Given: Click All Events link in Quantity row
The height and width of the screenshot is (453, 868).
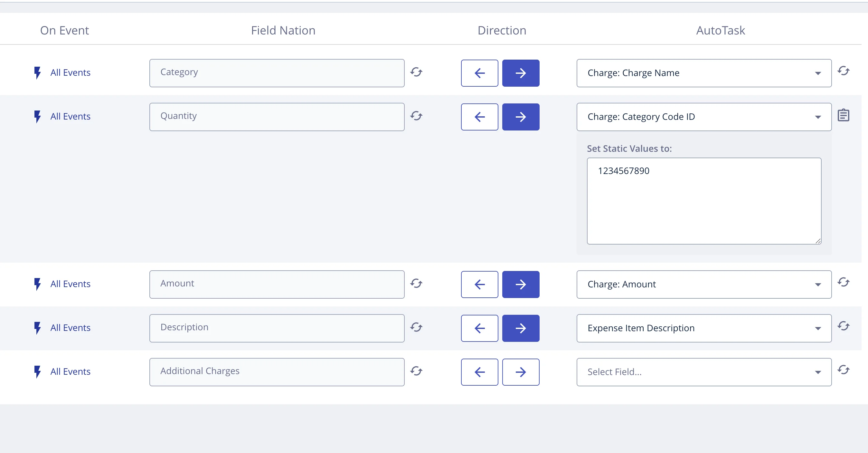Looking at the screenshot, I should pos(71,116).
